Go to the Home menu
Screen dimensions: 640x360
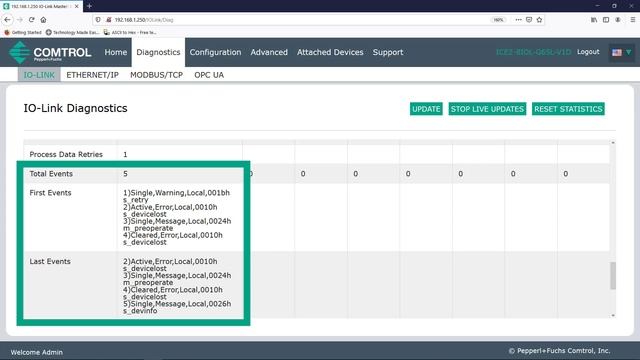tap(116, 52)
